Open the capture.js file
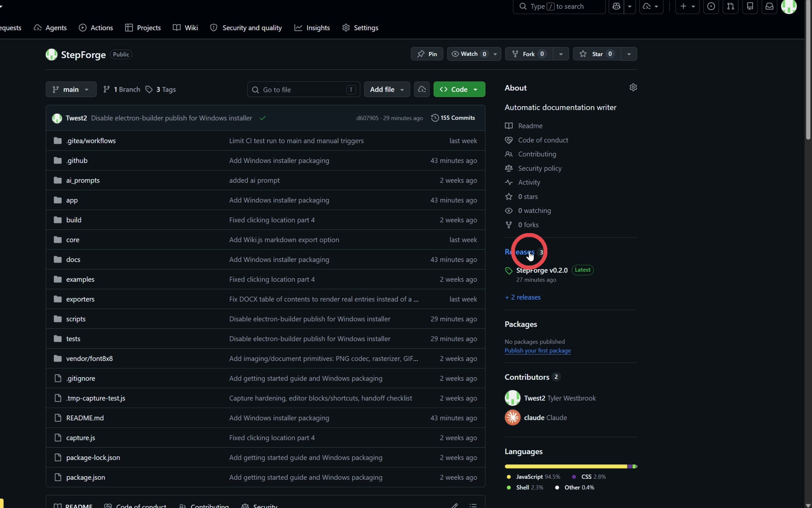The width and height of the screenshot is (812, 508). (x=81, y=438)
